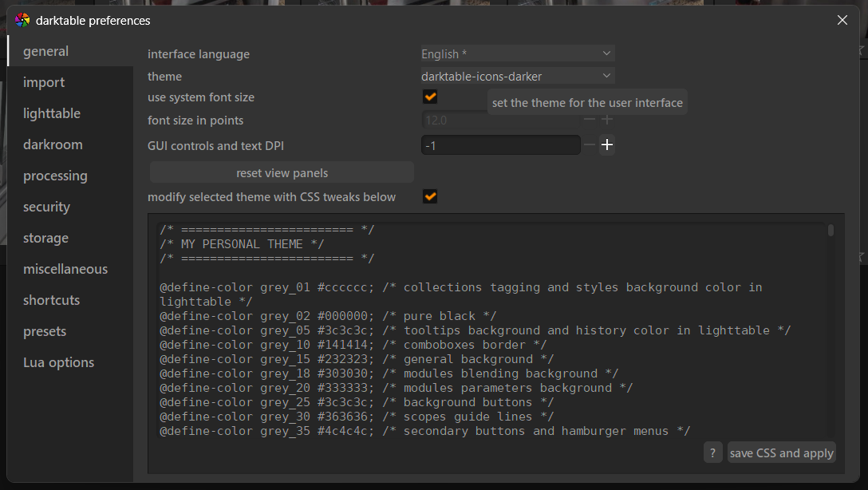Click the MY PERSONAL THEME comment line
The height and width of the screenshot is (490, 868).
(242, 244)
